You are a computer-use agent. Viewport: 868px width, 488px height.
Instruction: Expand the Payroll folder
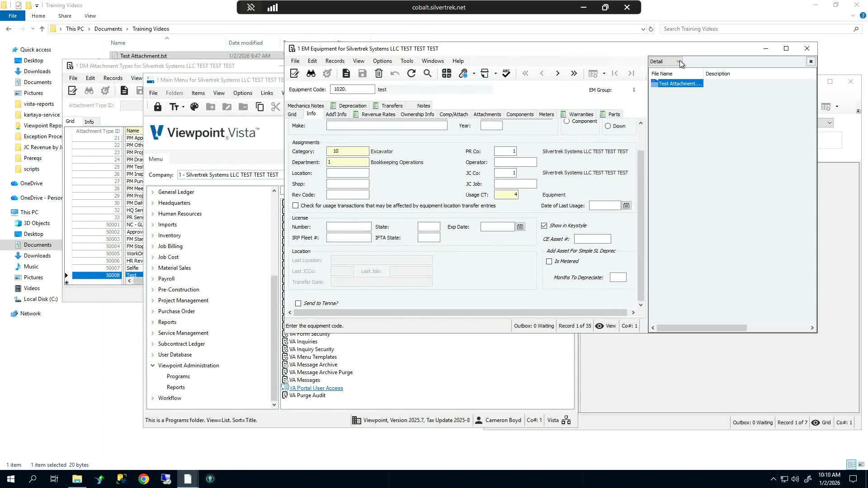[x=153, y=279]
